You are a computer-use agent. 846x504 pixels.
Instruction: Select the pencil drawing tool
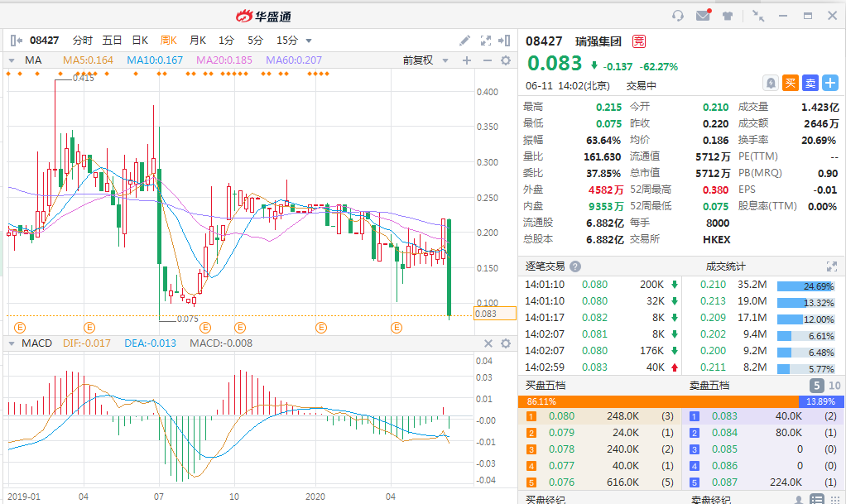point(465,40)
